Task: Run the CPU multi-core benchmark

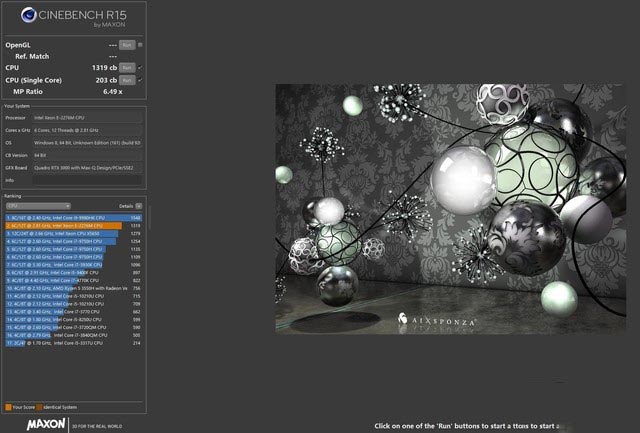Action: coord(127,68)
